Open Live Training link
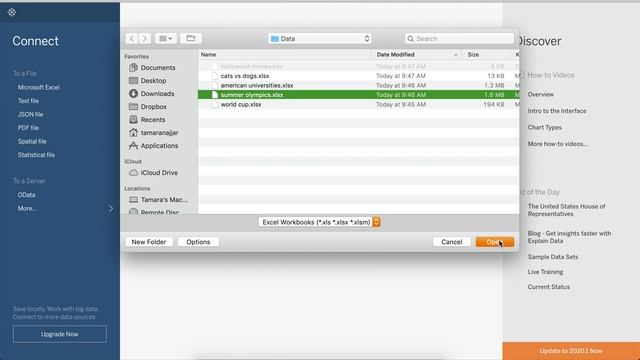 pyautogui.click(x=545, y=272)
